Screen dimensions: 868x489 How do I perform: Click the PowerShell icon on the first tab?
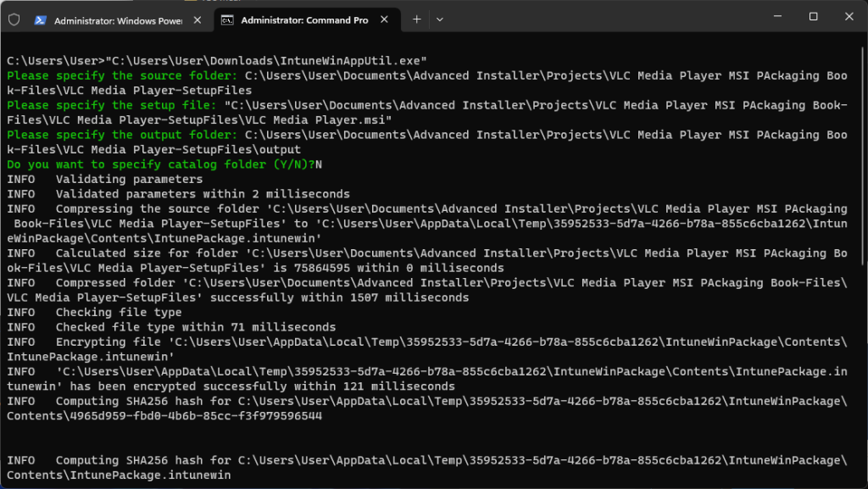(x=40, y=20)
